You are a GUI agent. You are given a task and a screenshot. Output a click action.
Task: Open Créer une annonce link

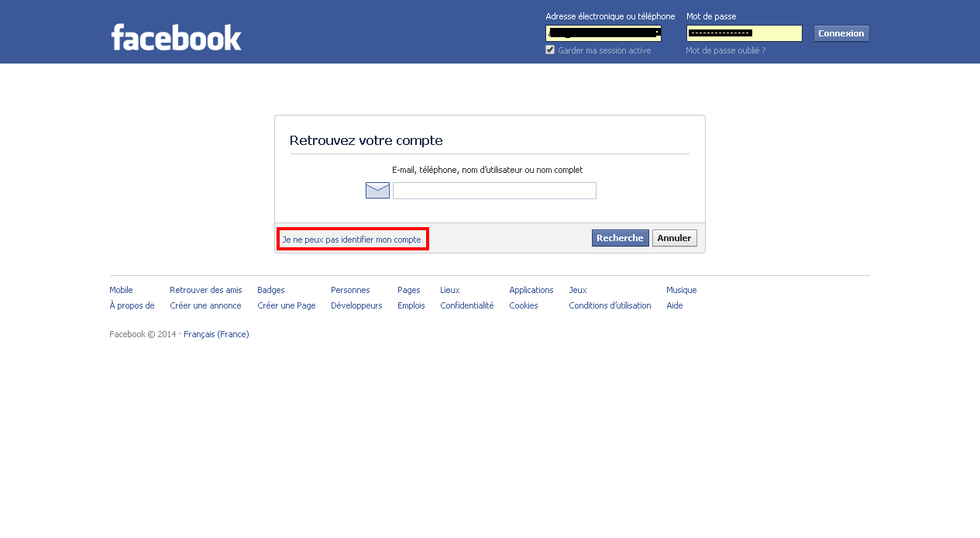(x=205, y=305)
